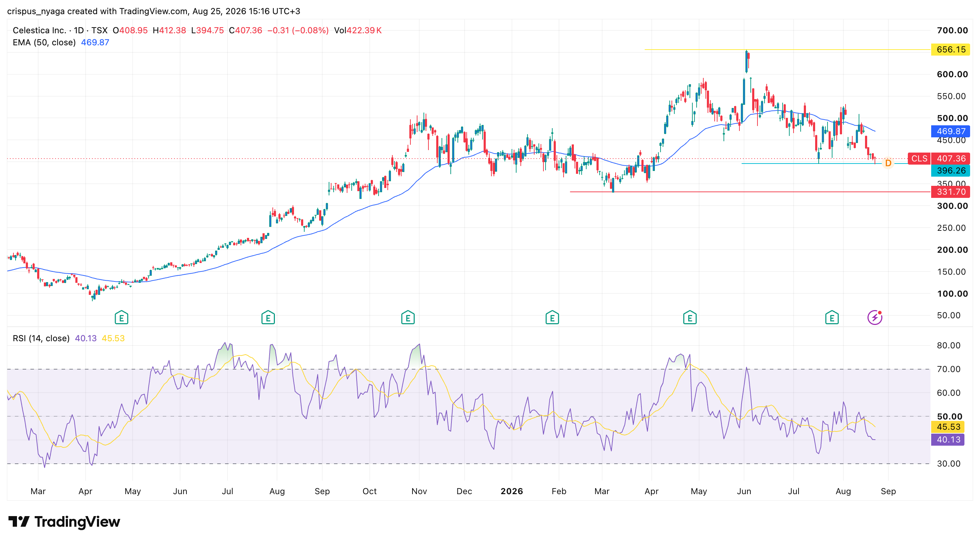The width and height of the screenshot is (980, 543).
Task: Click the purple lightning bolt event icon
Action: (x=875, y=318)
